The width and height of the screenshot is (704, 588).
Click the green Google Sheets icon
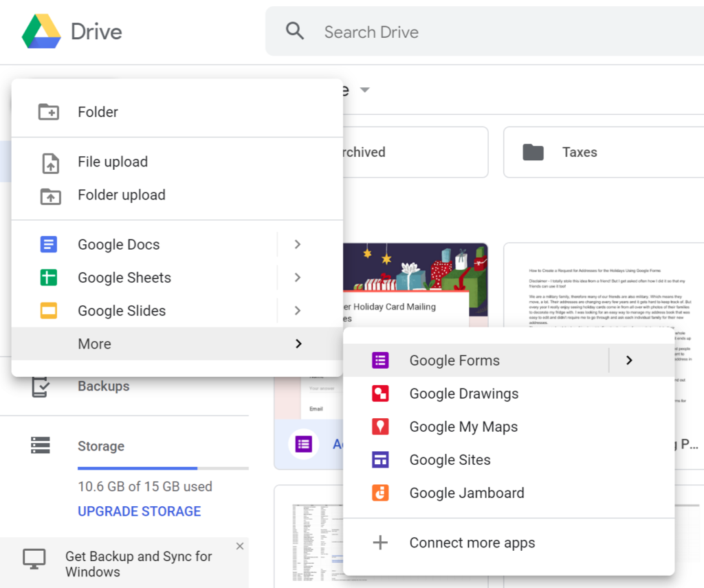pyautogui.click(x=49, y=277)
